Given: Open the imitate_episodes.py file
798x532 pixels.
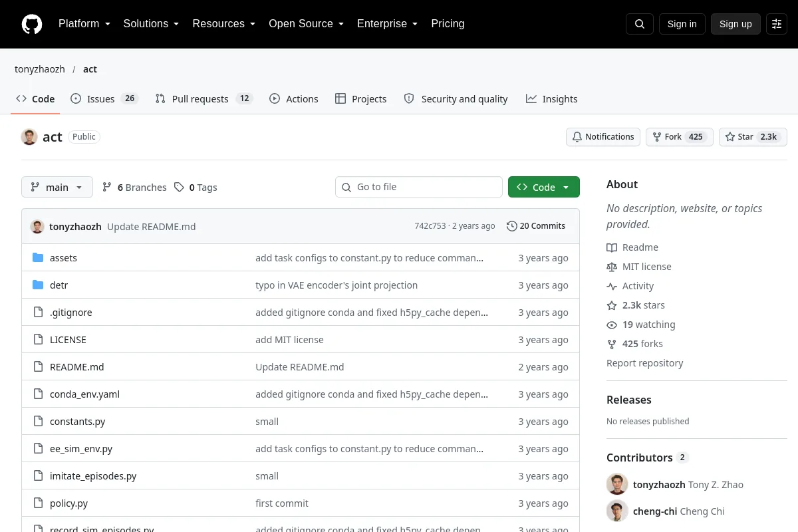Looking at the screenshot, I should [x=93, y=476].
